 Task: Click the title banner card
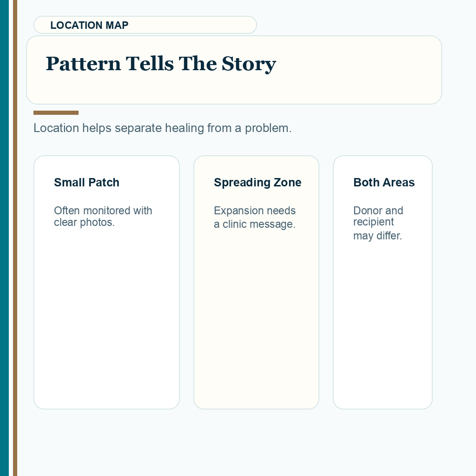coord(234,70)
